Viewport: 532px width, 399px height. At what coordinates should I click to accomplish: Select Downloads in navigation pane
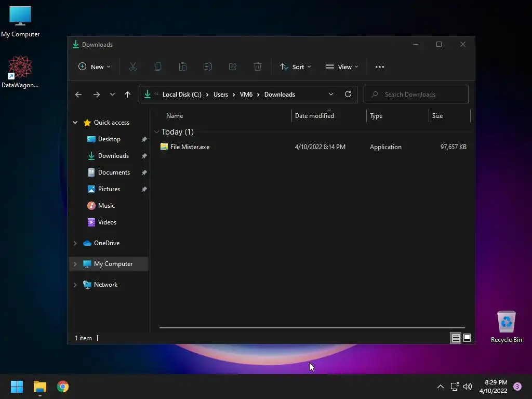[x=113, y=156]
